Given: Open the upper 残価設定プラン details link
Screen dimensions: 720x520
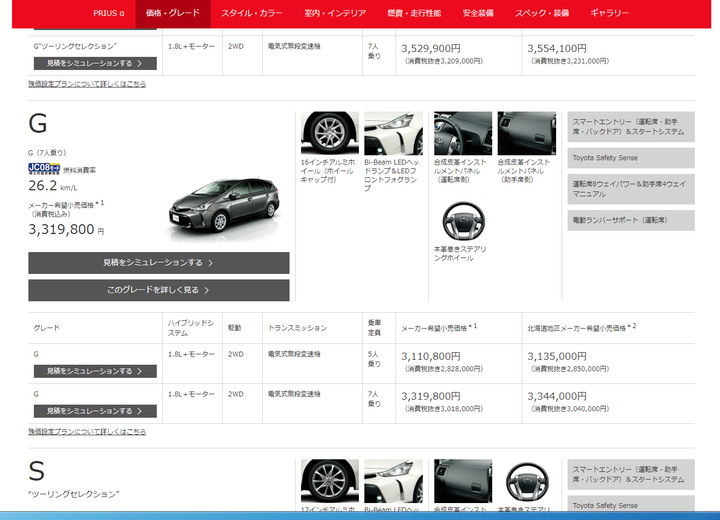Looking at the screenshot, I should 87,84.
